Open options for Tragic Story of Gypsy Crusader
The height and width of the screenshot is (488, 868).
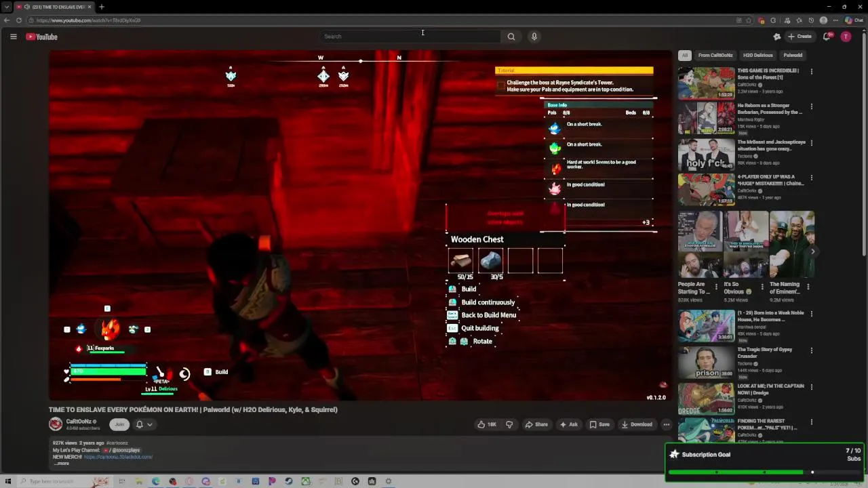click(811, 350)
